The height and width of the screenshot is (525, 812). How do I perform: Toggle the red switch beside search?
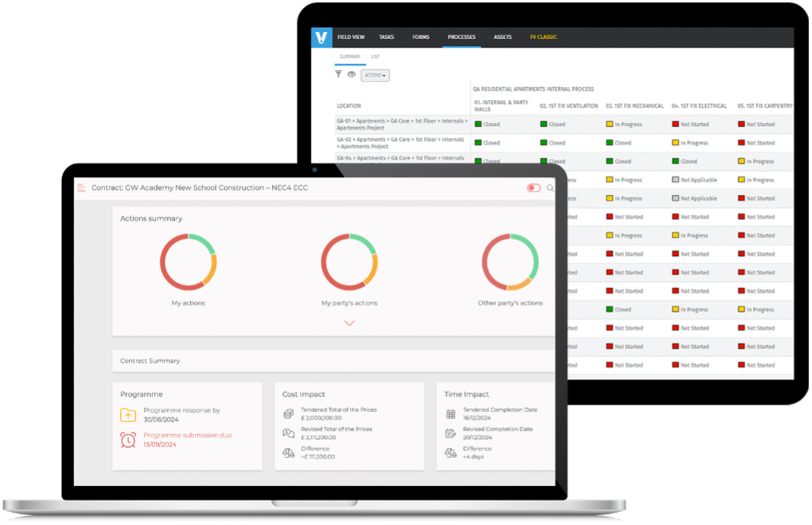(x=533, y=188)
